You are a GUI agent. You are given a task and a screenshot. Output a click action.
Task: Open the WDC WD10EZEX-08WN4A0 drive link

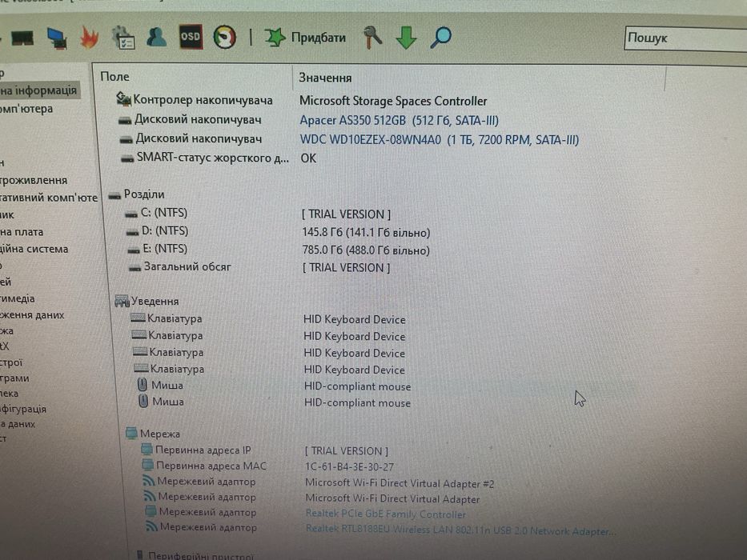click(440, 140)
